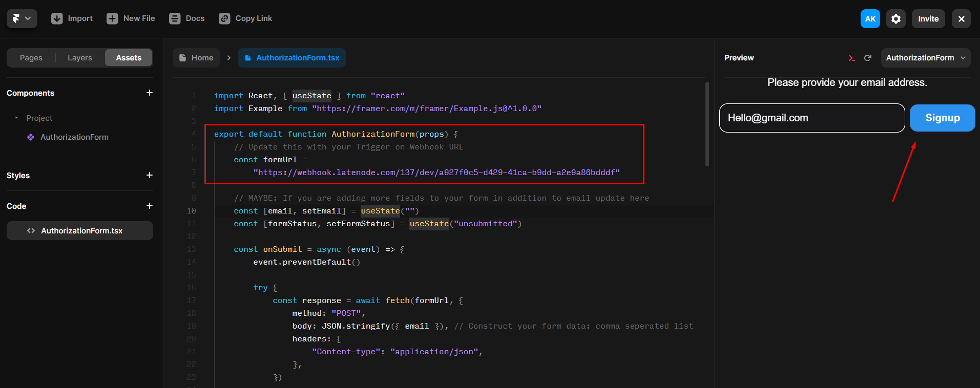The image size is (980, 388).
Task: Open AuthorizationForm.tsx in Code section
Action: pos(81,231)
